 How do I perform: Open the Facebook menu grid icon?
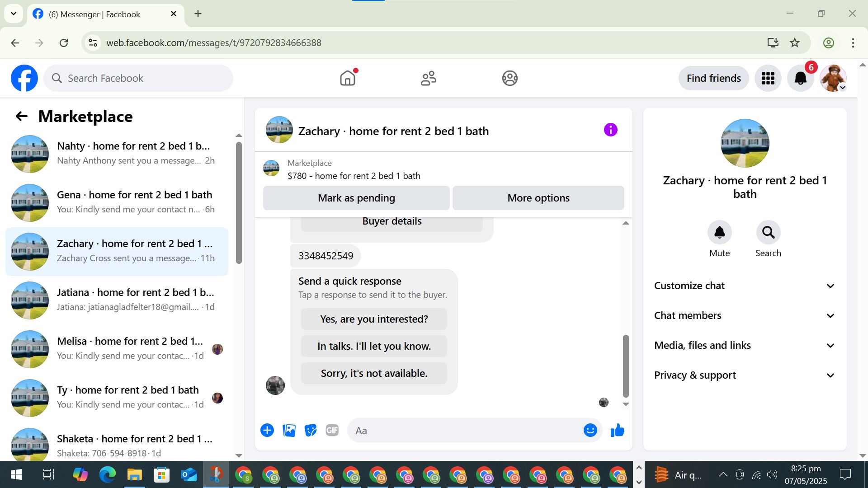pyautogui.click(x=768, y=78)
